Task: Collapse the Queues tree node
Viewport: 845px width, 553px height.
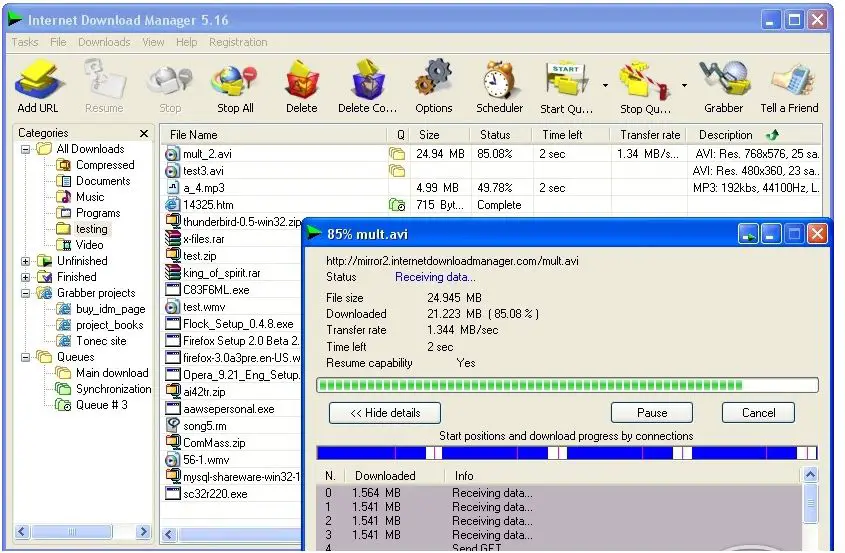Action: pos(25,357)
